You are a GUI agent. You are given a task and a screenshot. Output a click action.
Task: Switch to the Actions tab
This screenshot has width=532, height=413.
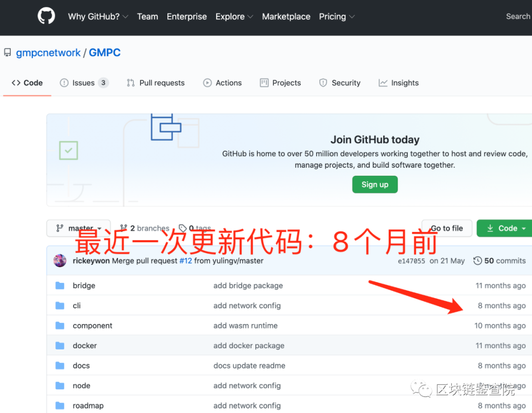click(x=222, y=83)
